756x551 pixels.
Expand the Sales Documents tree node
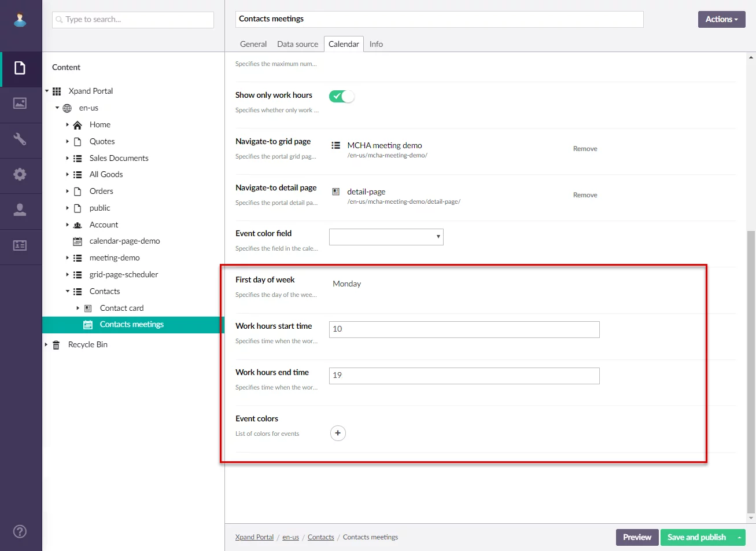click(x=68, y=158)
